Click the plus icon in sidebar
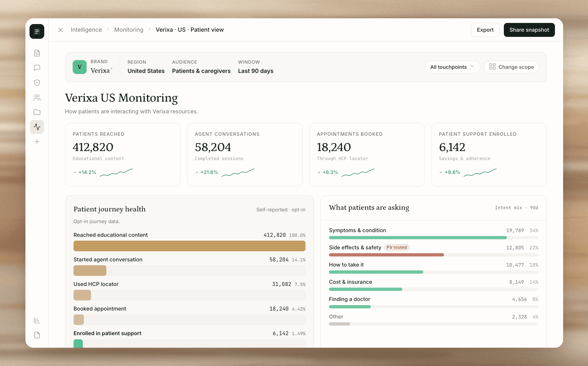Screen dimensions: 588x366 [37, 141]
